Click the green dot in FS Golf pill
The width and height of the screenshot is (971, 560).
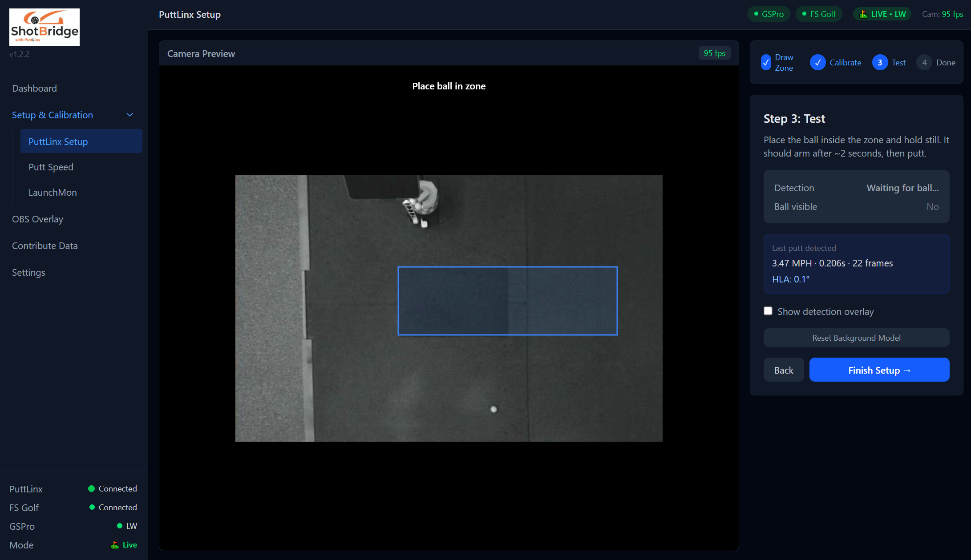click(x=804, y=14)
